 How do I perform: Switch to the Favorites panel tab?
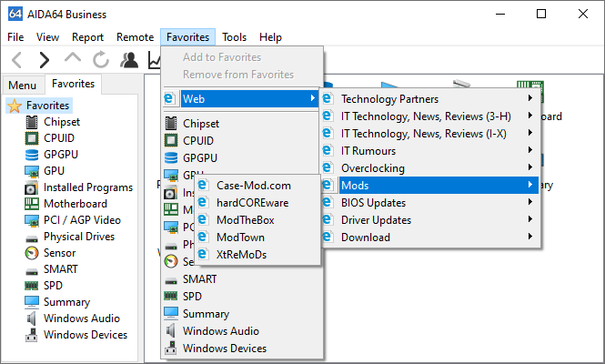(x=74, y=84)
